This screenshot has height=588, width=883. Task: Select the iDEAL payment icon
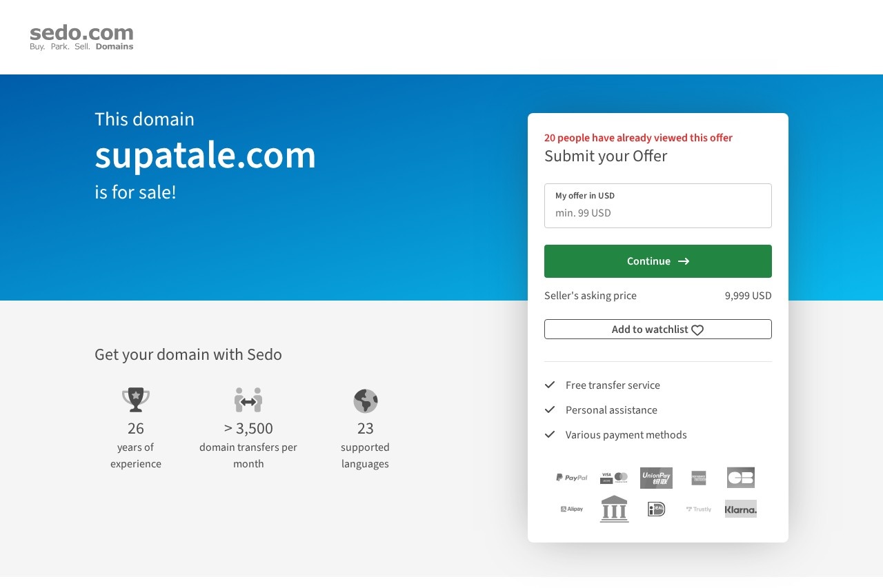click(655, 509)
